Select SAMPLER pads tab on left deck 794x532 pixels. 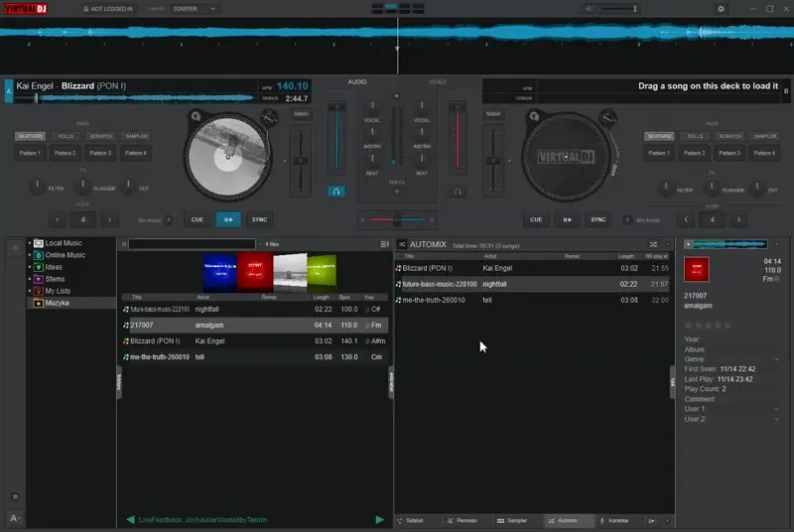tap(136, 136)
